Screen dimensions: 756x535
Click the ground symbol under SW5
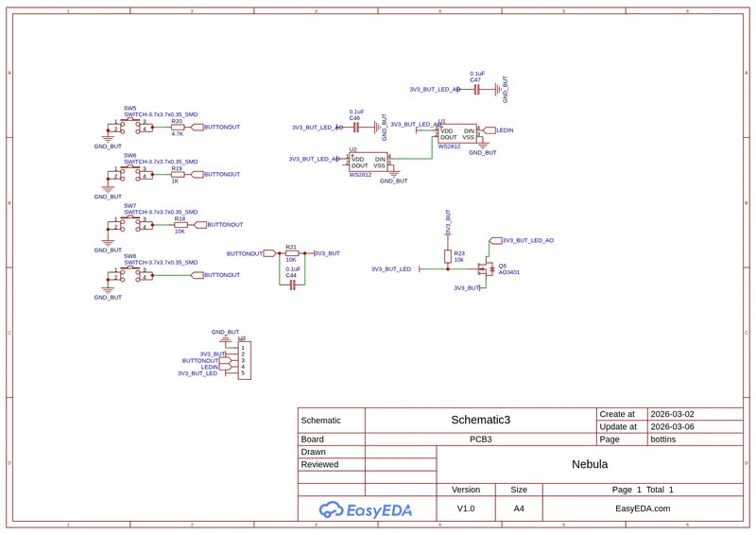[x=108, y=138]
